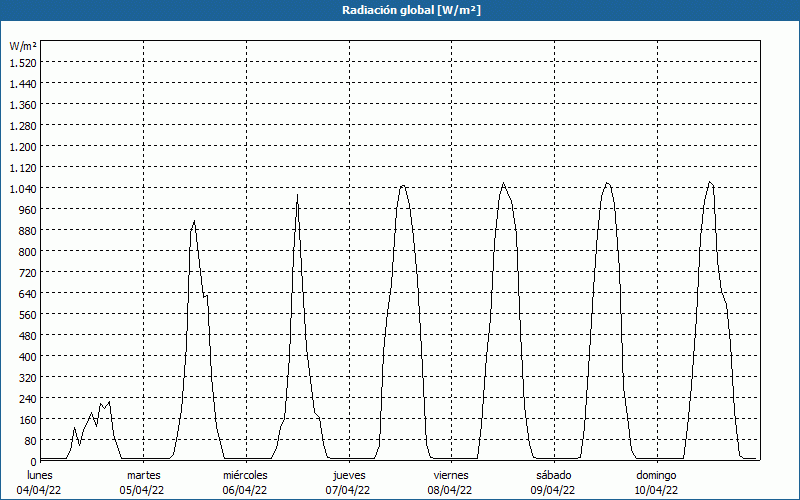Click the 07/04/22 date label
800x500 pixels.
tap(347, 490)
